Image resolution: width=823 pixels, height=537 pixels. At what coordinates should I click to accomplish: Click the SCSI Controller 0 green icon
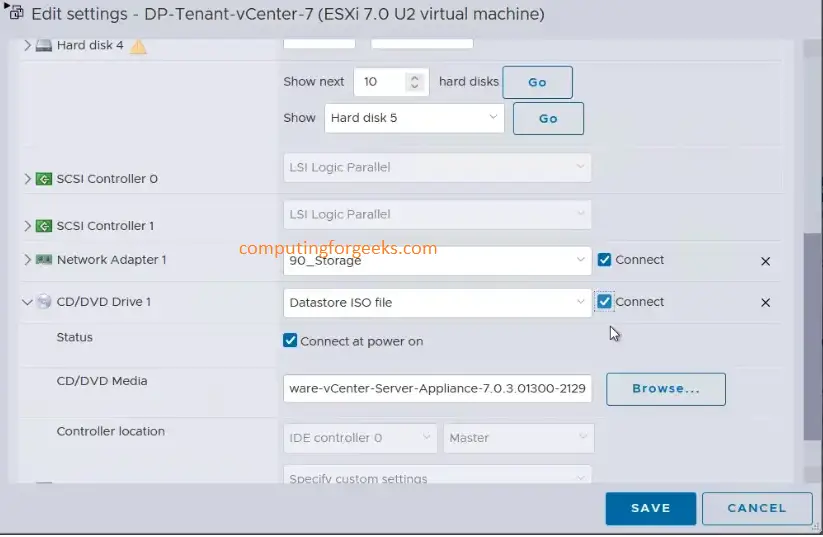pos(44,179)
